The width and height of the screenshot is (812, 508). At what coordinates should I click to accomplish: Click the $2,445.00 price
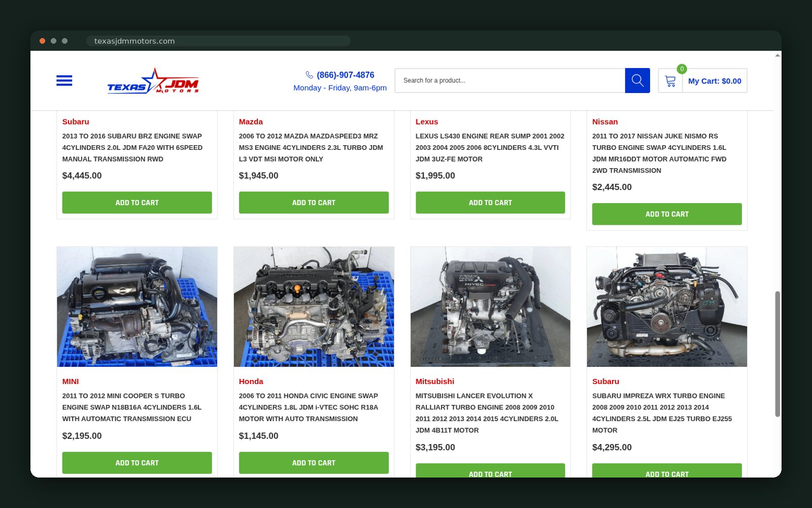click(x=612, y=187)
